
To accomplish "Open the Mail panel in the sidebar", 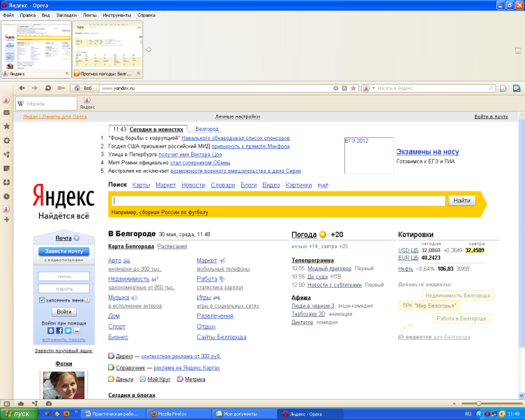I will pos(6,113).
